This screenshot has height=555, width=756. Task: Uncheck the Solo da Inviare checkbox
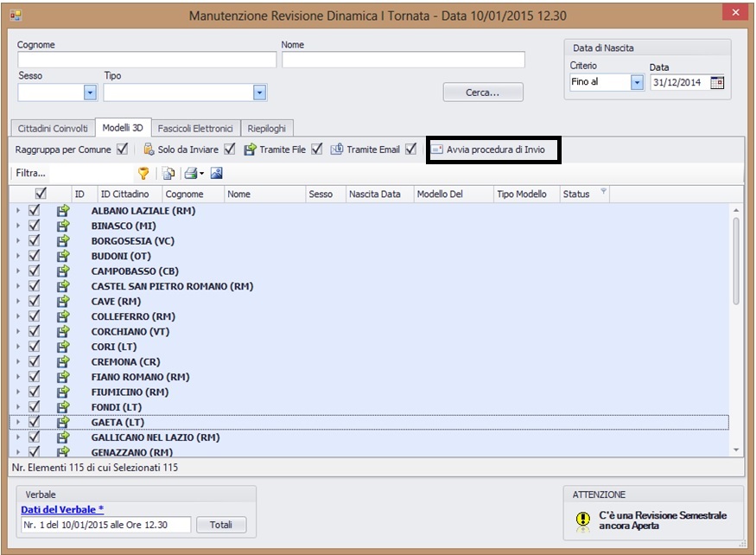coord(229,150)
